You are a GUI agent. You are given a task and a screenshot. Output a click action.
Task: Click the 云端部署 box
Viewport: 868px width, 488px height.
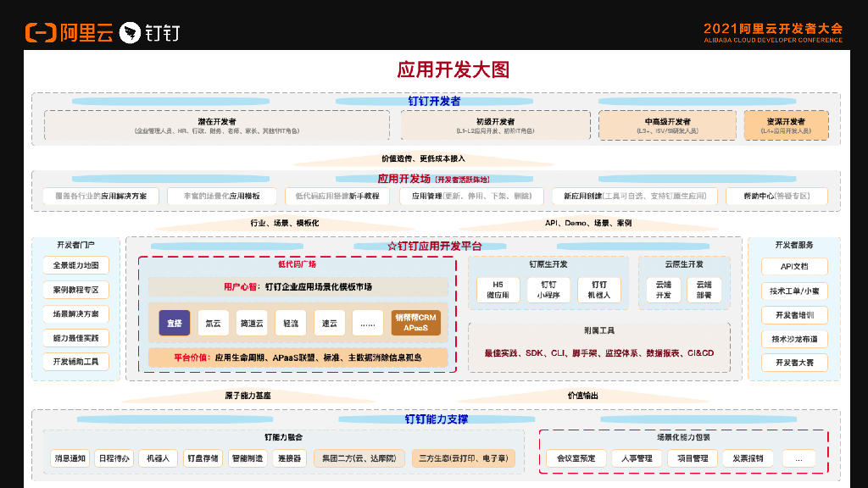(x=704, y=290)
